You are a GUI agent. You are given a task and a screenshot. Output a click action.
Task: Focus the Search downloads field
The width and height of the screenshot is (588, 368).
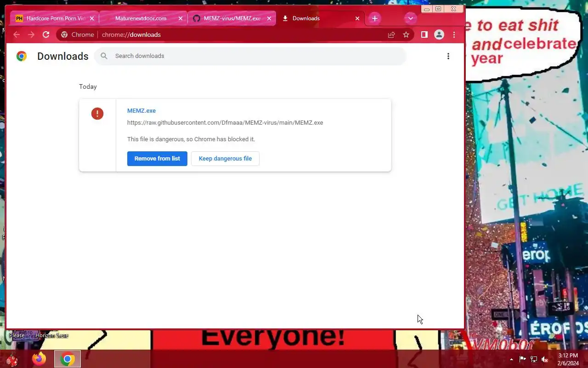click(250, 56)
